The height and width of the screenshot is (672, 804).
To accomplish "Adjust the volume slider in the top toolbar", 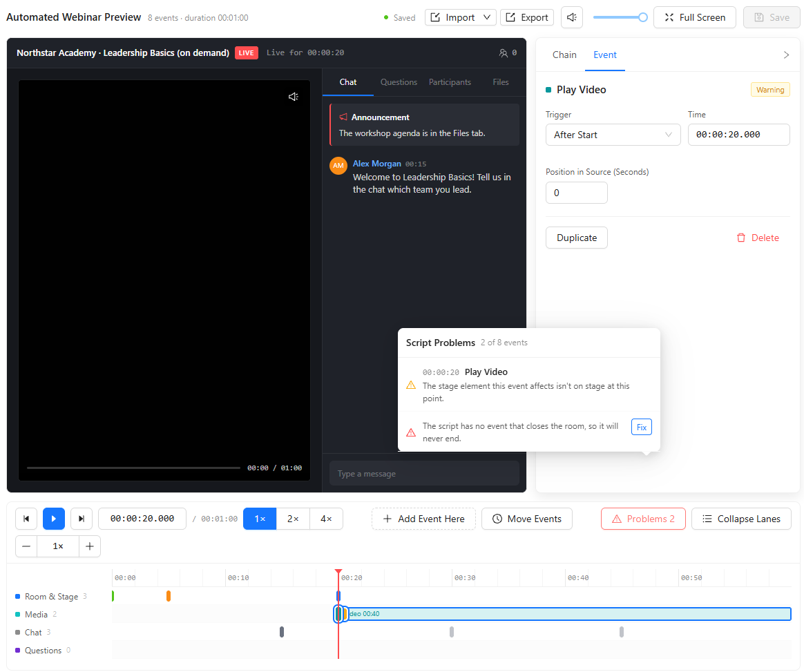I will pyautogui.click(x=620, y=17).
